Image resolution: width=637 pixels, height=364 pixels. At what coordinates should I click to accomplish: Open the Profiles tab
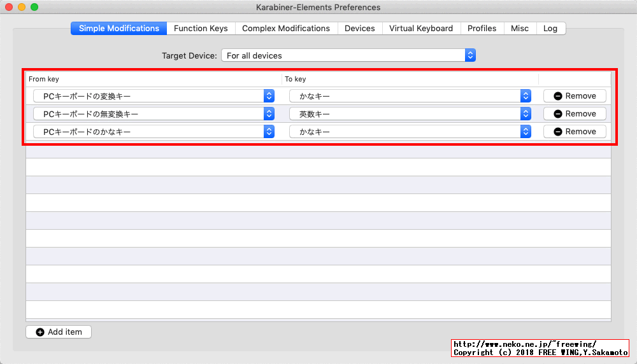point(482,29)
